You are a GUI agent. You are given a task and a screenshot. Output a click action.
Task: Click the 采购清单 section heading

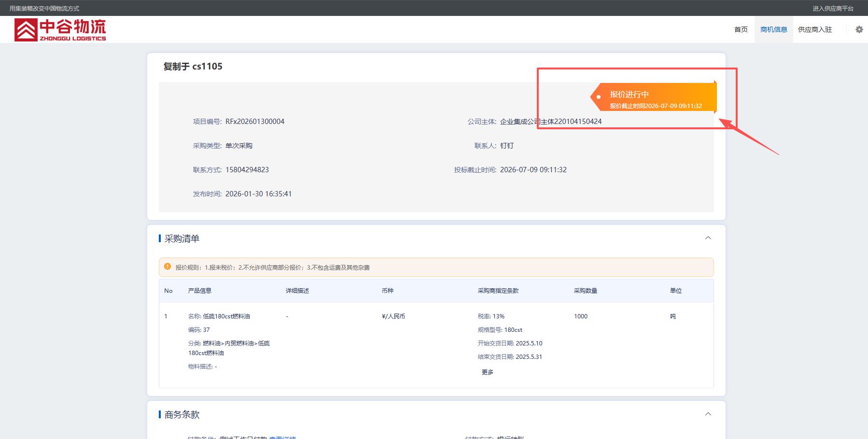[182, 238]
